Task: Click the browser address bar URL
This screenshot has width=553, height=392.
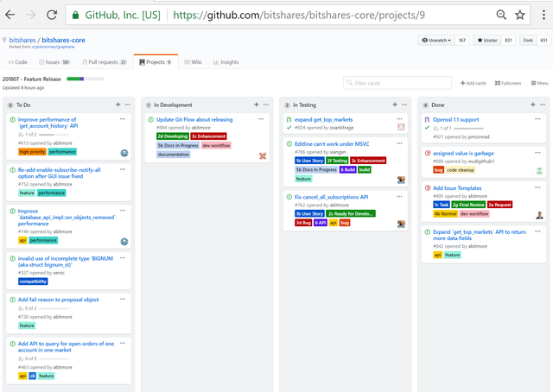Action: pos(299,16)
